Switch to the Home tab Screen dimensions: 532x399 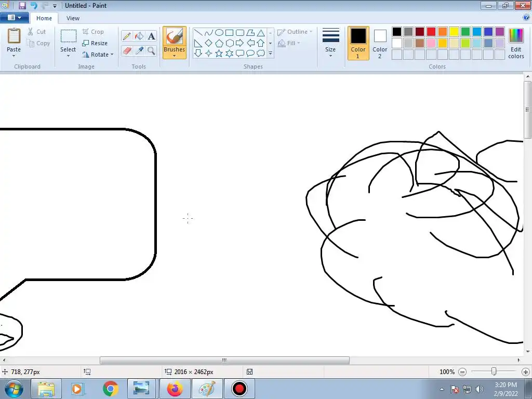(44, 18)
